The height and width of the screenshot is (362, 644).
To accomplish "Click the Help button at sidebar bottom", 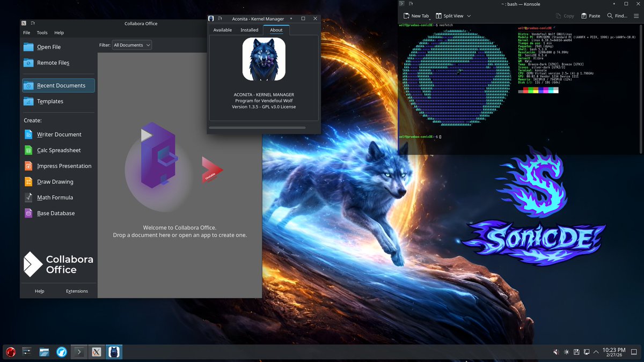I will [x=40, y=291].
